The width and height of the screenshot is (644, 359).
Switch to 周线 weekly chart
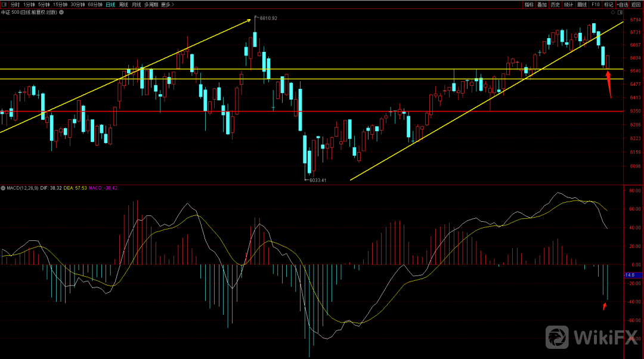click(x=123, y=4)
